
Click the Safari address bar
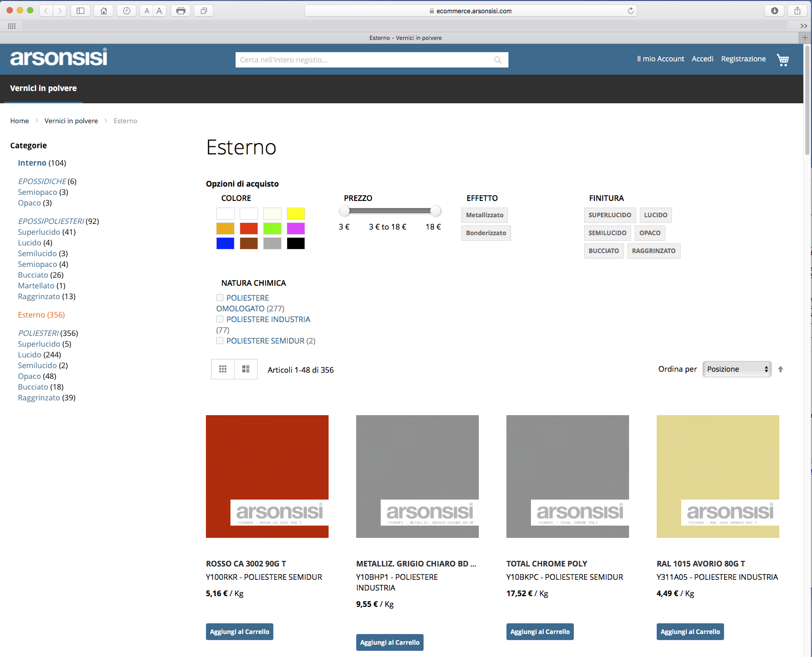coord(471,11)
